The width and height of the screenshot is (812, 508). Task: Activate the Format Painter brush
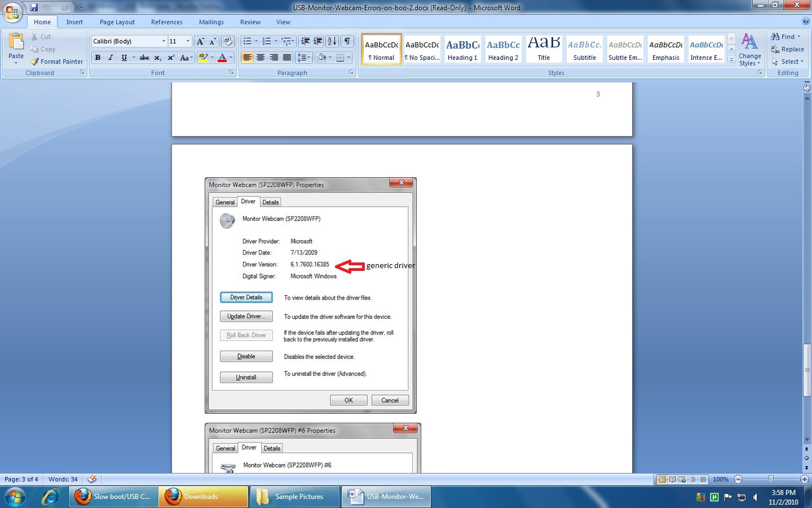[x=57, y=62]
